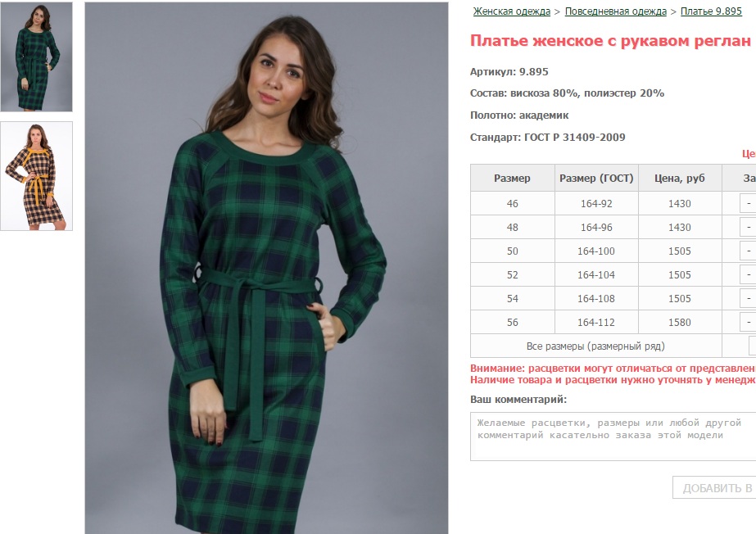Open the Женская одежда breadcrumb link

(x=512, y=11)
